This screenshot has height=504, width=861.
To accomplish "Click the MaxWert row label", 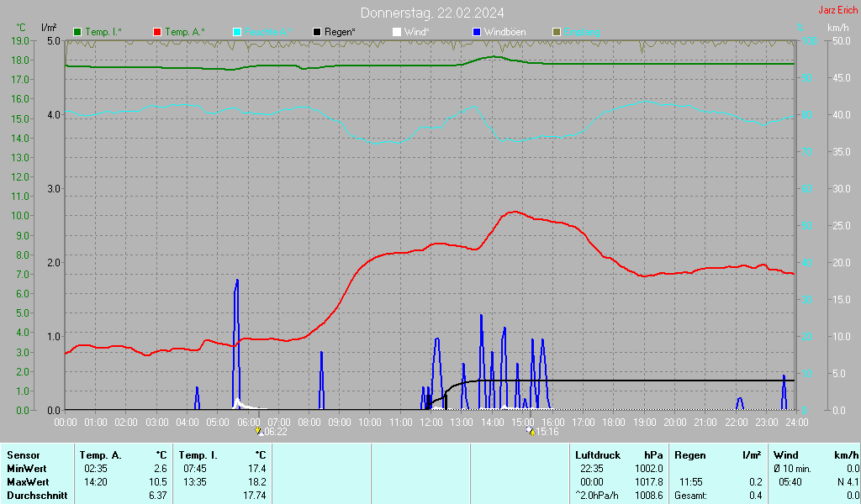I will (28, 481).
